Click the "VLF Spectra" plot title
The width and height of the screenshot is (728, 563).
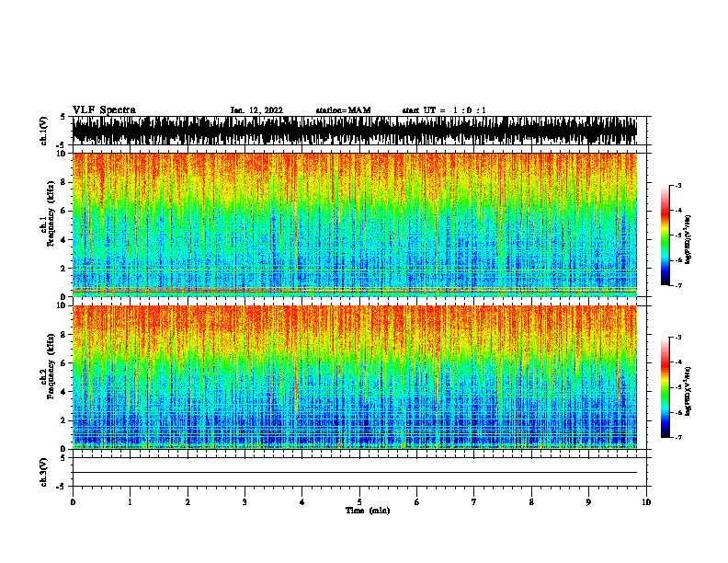coord(104,109)
